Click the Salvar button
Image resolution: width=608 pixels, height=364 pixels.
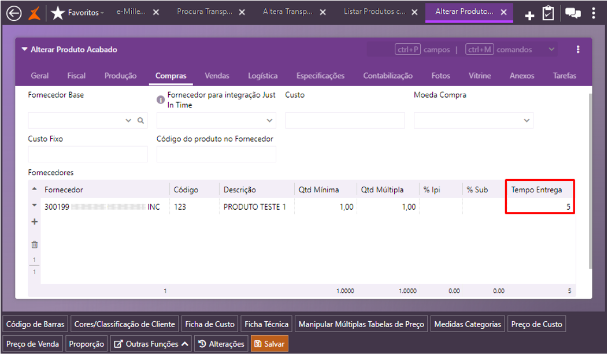[269, 344]
